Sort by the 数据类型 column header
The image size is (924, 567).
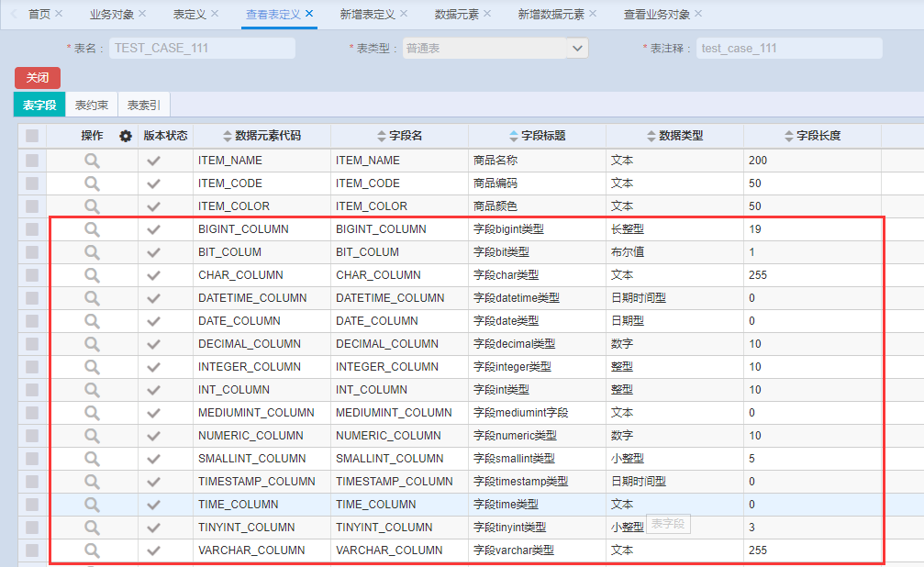674,136
